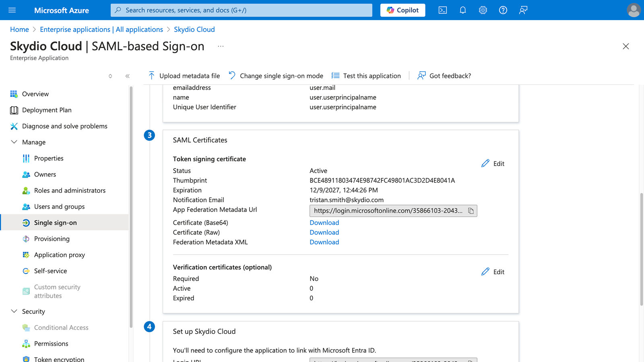
Task: Click the thumbprint value BCE48911803474E98742FC49801AC3D2D4E8041A
Action: click(382, 180)
